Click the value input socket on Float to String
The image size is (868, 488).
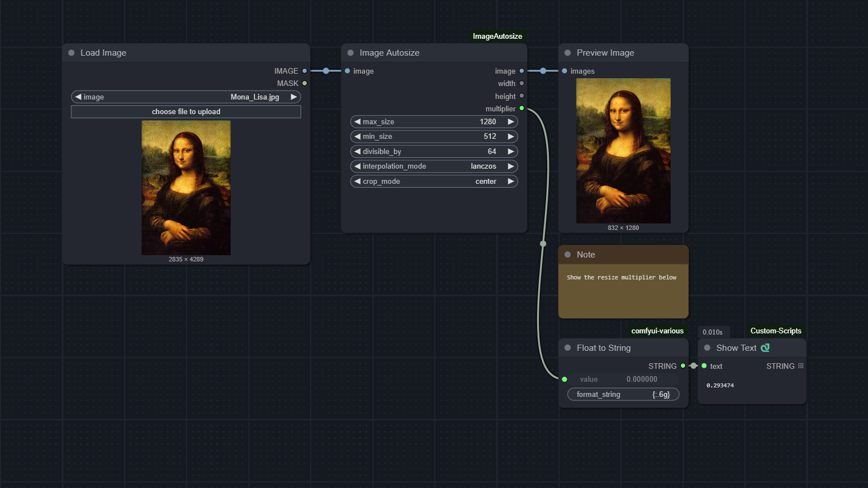pos(565,379)
